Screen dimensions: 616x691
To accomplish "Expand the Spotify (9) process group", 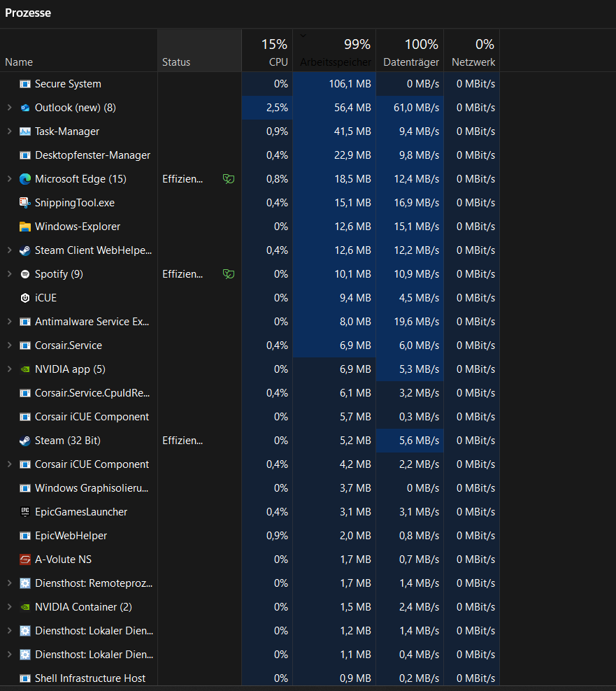I will click(x=9, y=274).
